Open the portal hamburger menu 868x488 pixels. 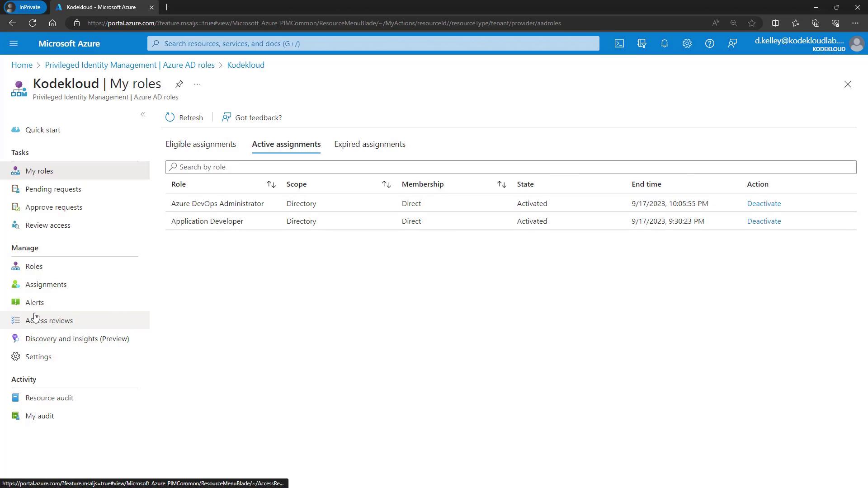[x=14, y=43]
